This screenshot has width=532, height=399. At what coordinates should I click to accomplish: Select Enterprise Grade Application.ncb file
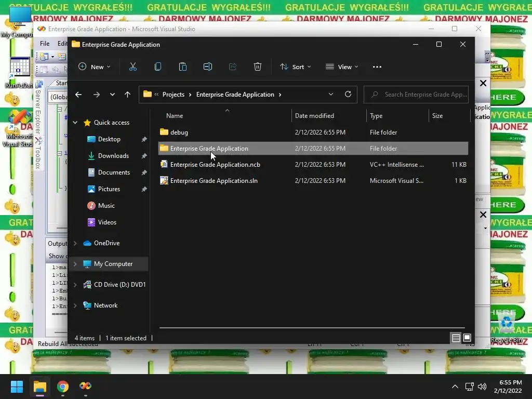click(x=313, y=165)
